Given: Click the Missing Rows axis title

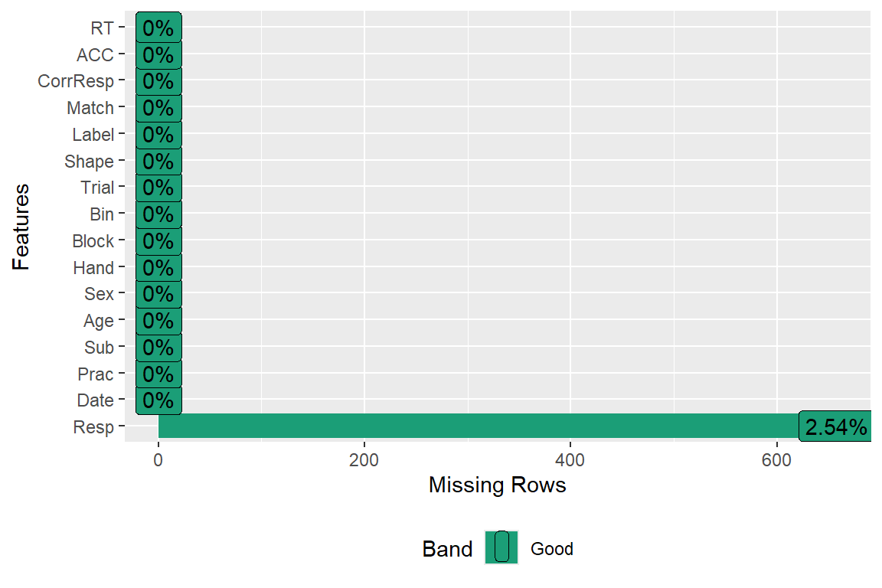Looking at the screenshot, I should [x=498, y=485].
